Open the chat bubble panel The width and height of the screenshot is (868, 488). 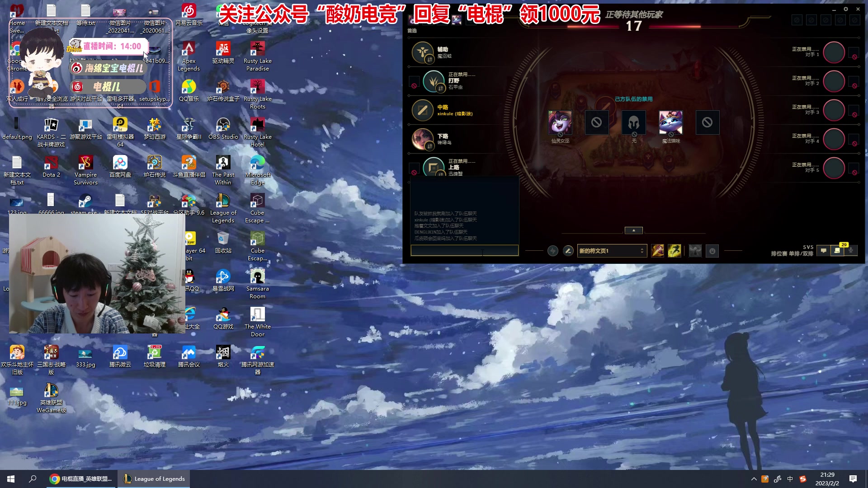click(823, 250)
